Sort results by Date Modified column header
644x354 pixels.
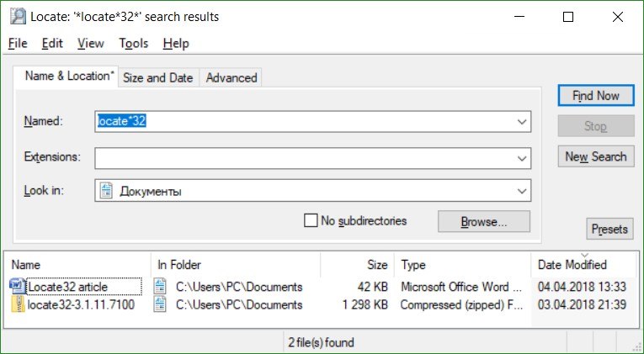point(583,265)
